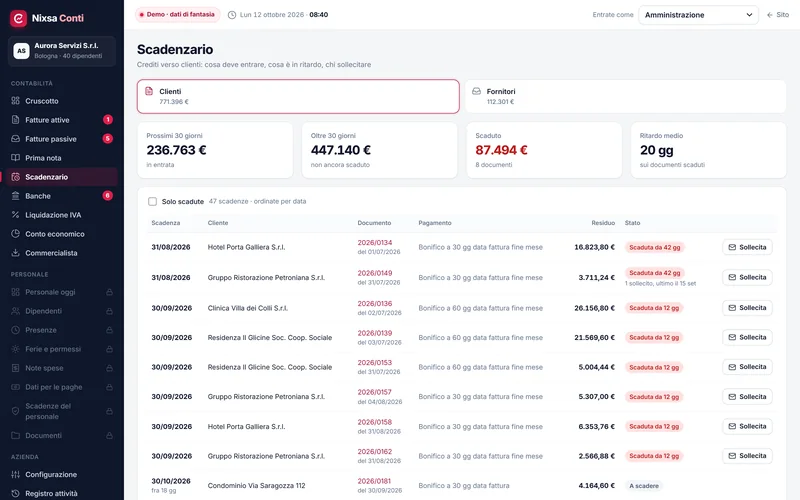
Task: Open Conto economico in the sidebar
Action: click(x=62, y=234)
